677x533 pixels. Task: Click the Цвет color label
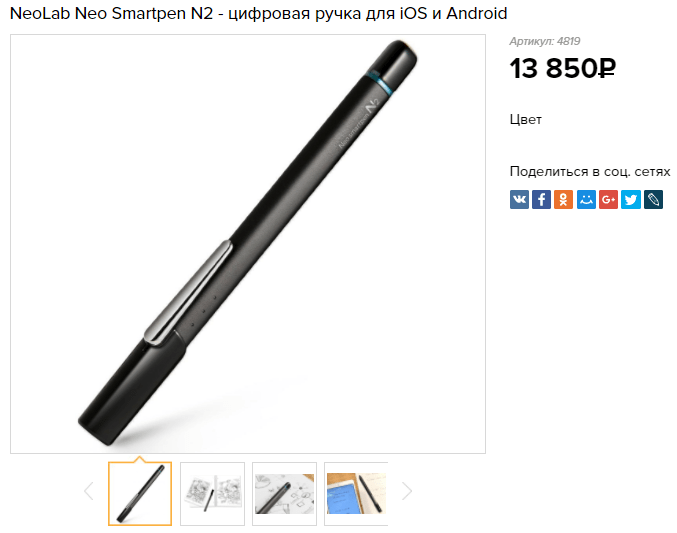(x=525, y=119)
